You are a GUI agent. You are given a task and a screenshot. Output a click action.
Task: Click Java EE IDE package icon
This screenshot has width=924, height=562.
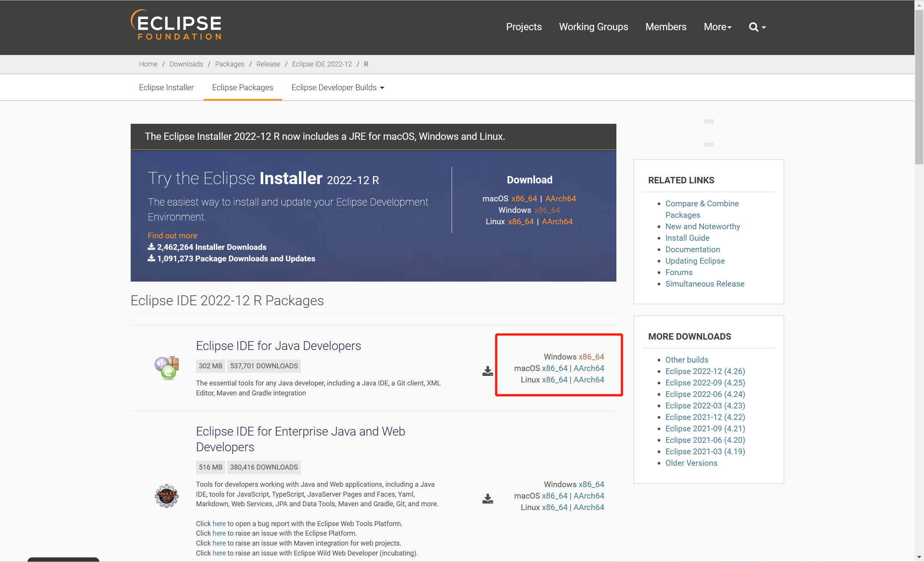(167, 496)
